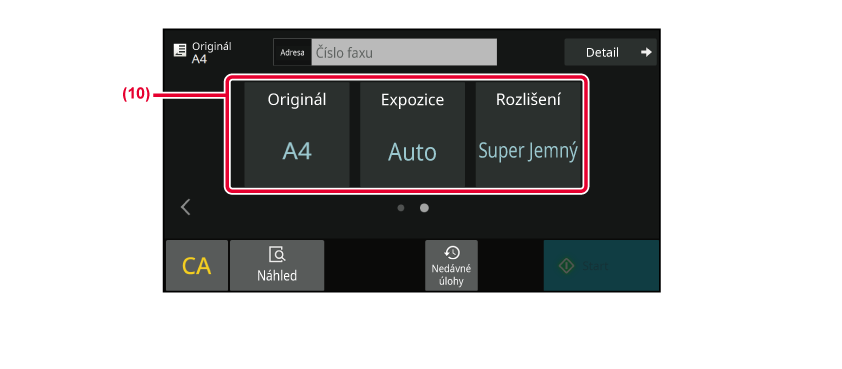Clear all settings with the CA button
Image resolution: width=842 pixels, height=369 pixels.
197,265
